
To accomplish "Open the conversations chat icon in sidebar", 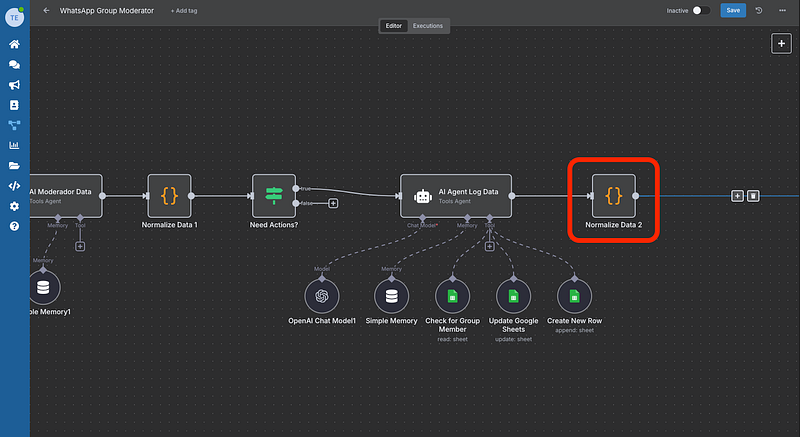I will (14, 65).
